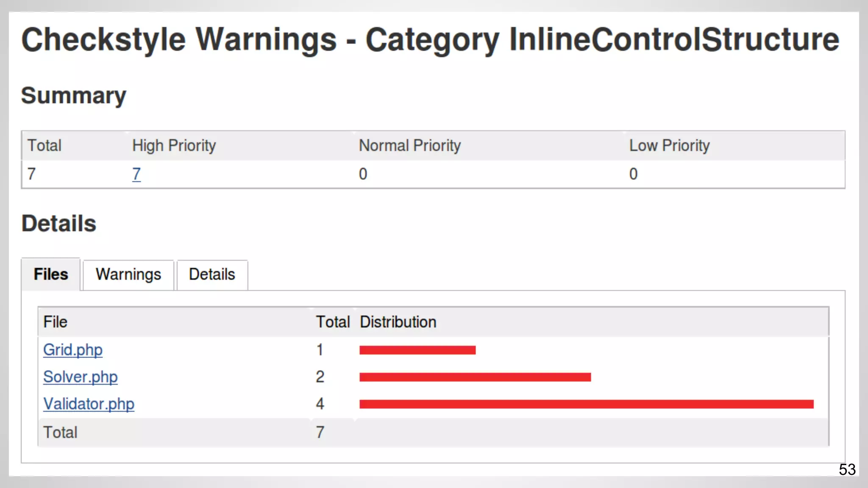Click the Solver.php red distribution bar
The height and width of the screenshot is (488, 868).
(x=475, y=377)
